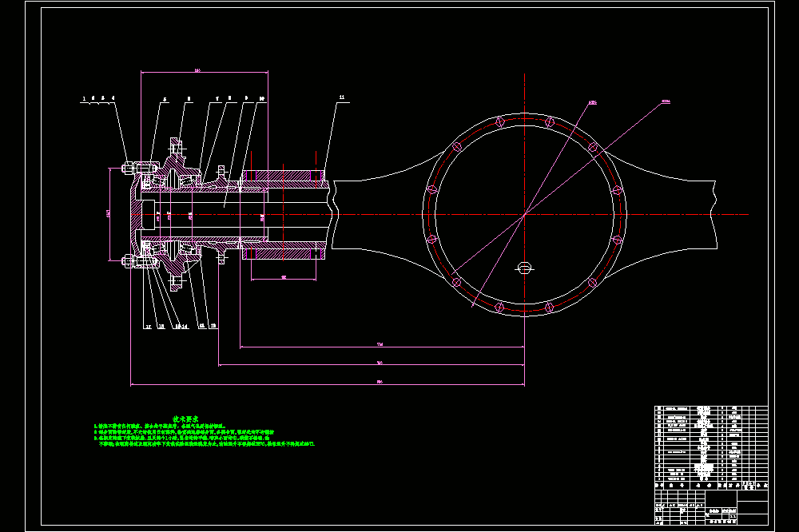799x532 pixels.
Task: Select the break line at housing right end
Action: [715, 215]
